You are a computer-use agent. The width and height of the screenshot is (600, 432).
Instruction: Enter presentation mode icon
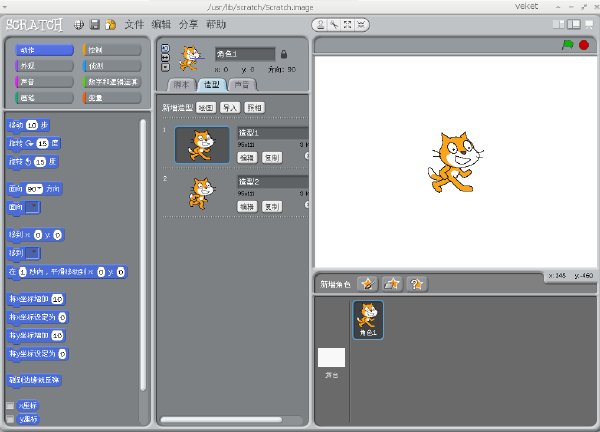[589, 24]
